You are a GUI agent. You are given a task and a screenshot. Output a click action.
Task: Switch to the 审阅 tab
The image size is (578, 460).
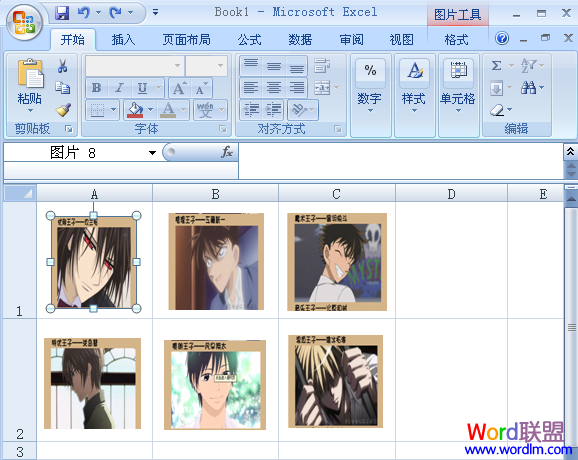pos(351,39)
